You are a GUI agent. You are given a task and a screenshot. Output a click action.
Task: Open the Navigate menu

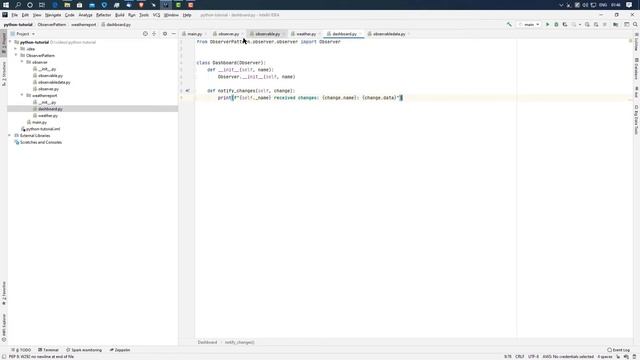point(53,15)
